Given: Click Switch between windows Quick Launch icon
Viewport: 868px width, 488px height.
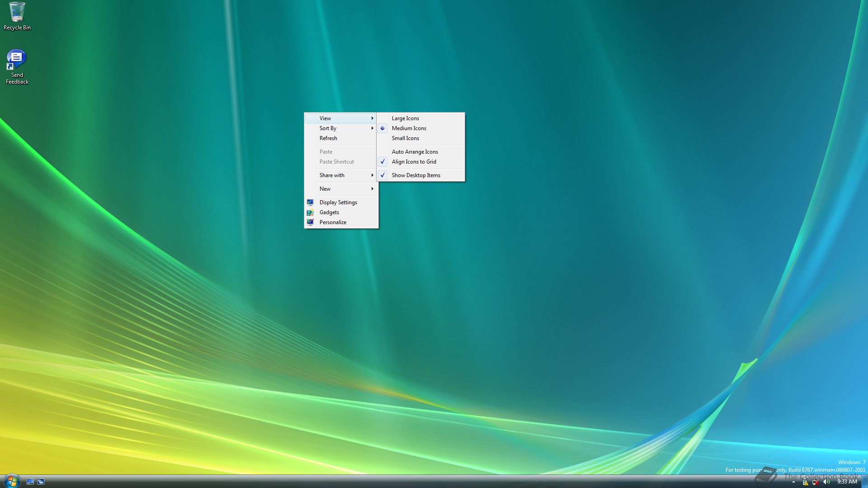Looking at the screenshot, I should click(x=41, y=482).
